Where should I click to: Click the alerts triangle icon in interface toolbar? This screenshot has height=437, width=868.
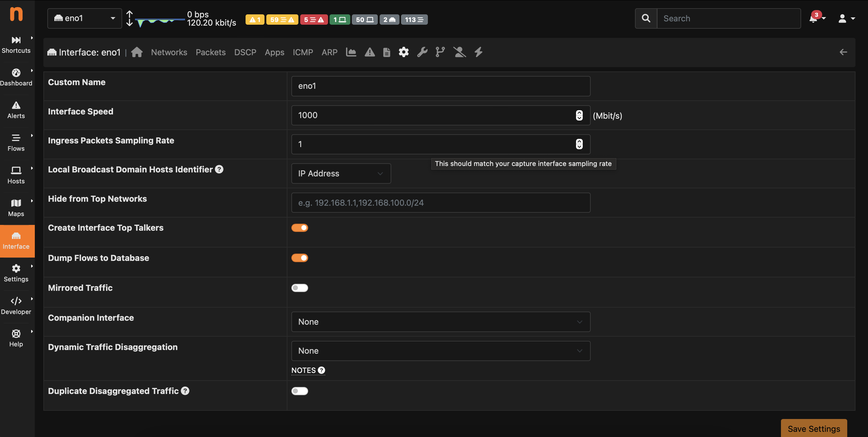pos(370,52)
